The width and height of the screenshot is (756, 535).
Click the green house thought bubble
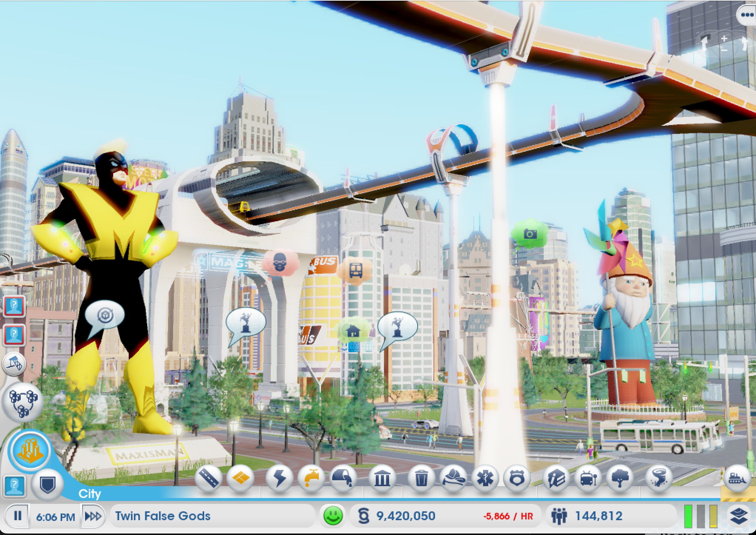point(353,330)
